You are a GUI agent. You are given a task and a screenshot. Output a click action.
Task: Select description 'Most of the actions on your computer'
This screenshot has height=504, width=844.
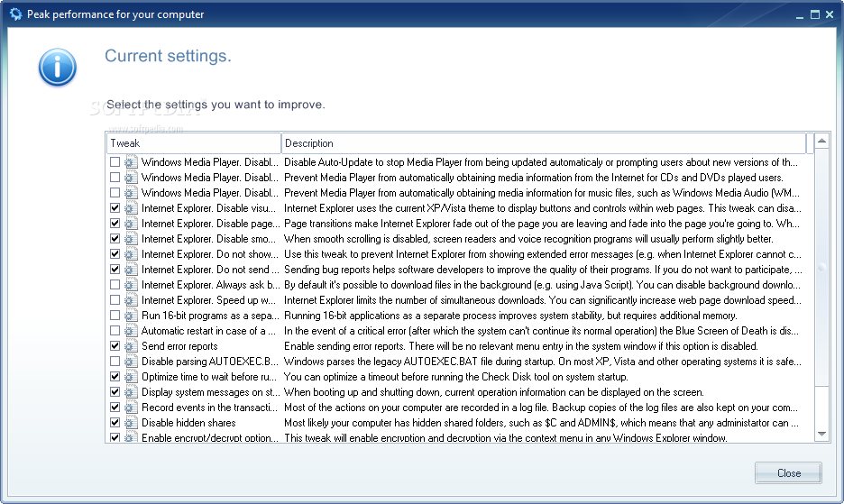coord(541,408)
